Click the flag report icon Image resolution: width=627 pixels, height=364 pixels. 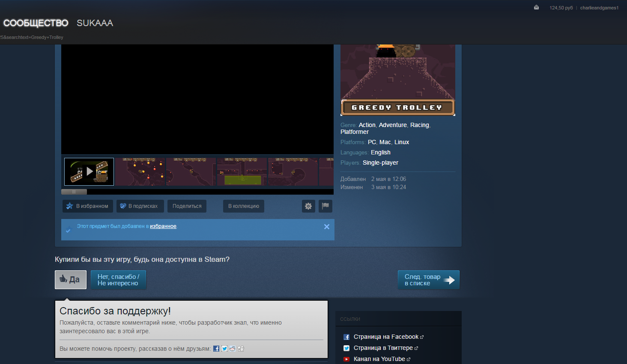[x=325, y=206]
